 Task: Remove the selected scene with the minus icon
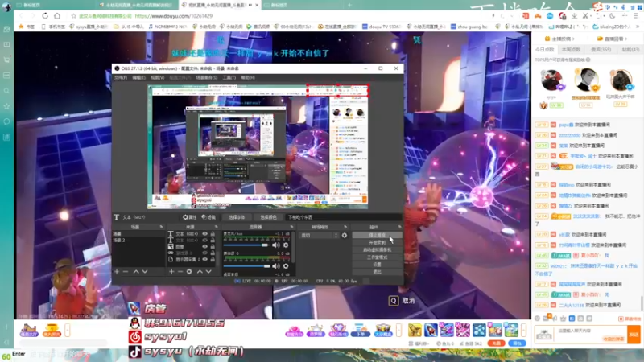pos(126,272)
